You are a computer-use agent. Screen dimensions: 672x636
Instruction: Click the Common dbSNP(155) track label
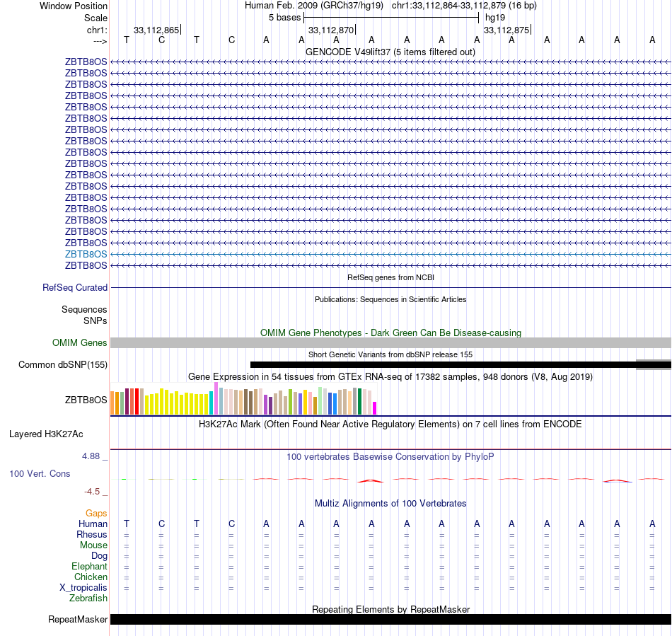(x=62, y=365)
